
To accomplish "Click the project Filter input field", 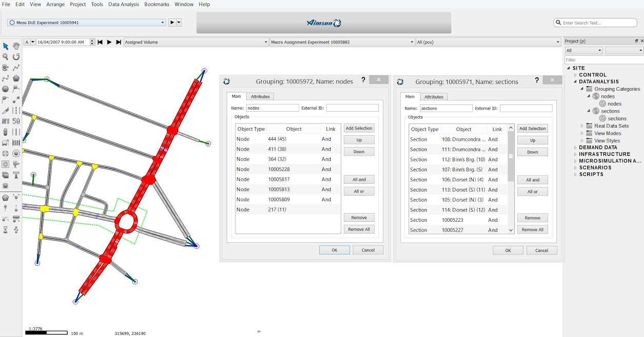I will click(x=603, y=60).
